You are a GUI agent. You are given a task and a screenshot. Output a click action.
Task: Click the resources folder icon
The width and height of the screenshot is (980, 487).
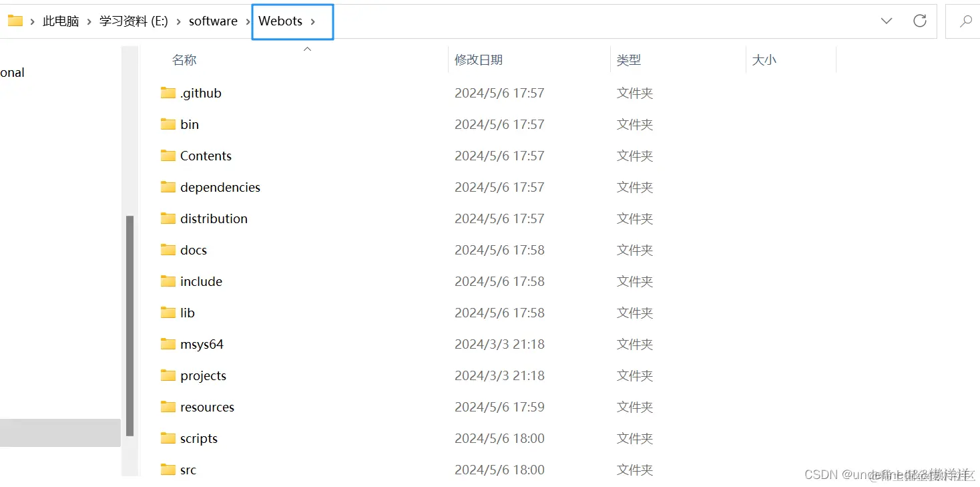tap(168, 407)
